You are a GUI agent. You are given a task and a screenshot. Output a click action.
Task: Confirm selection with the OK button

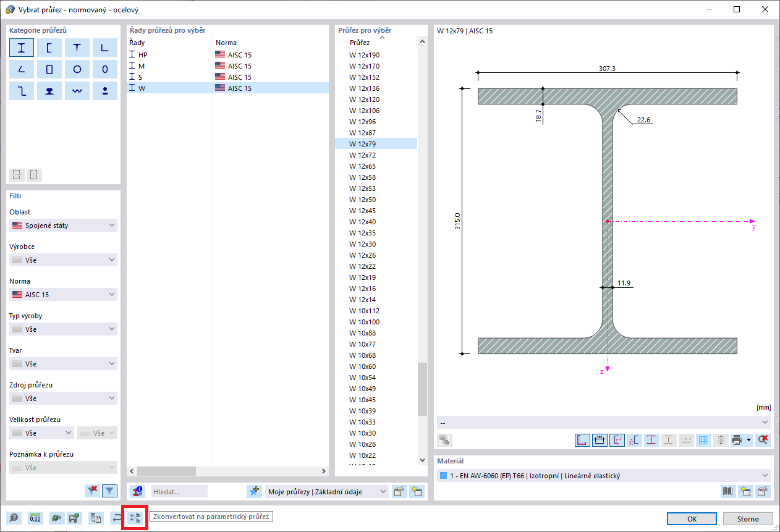pyautogui.click(x=692, y=518)
